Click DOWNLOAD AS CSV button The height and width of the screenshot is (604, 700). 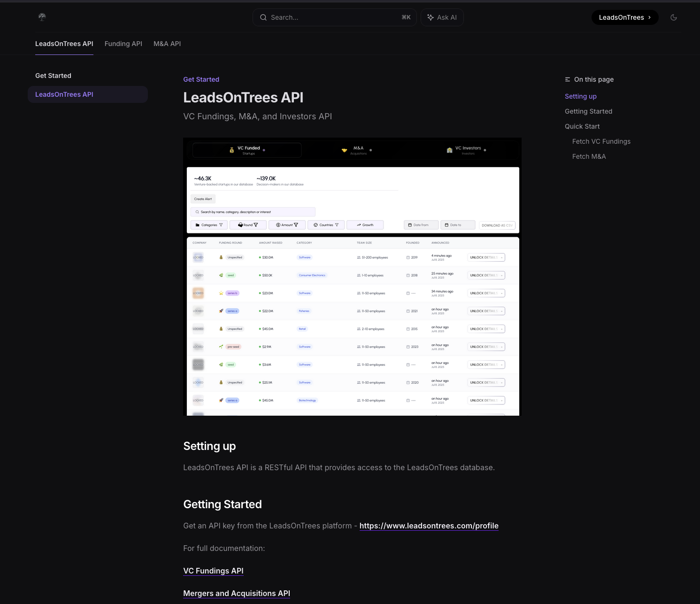pos(497,225)
